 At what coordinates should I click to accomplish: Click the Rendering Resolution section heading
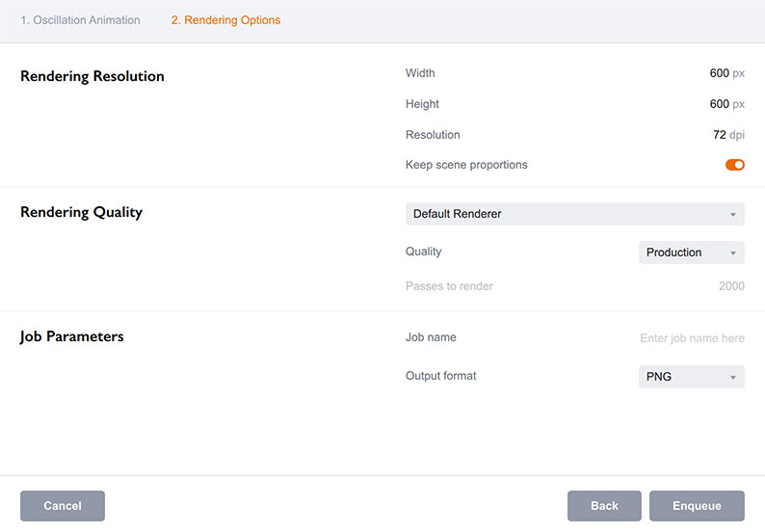coord(92,76)
